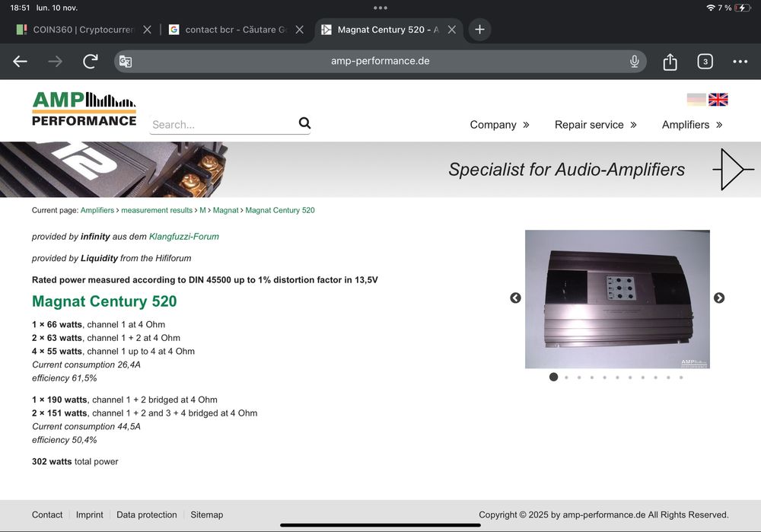
Task: Click the amplifier photo
Action: [617, 299]
